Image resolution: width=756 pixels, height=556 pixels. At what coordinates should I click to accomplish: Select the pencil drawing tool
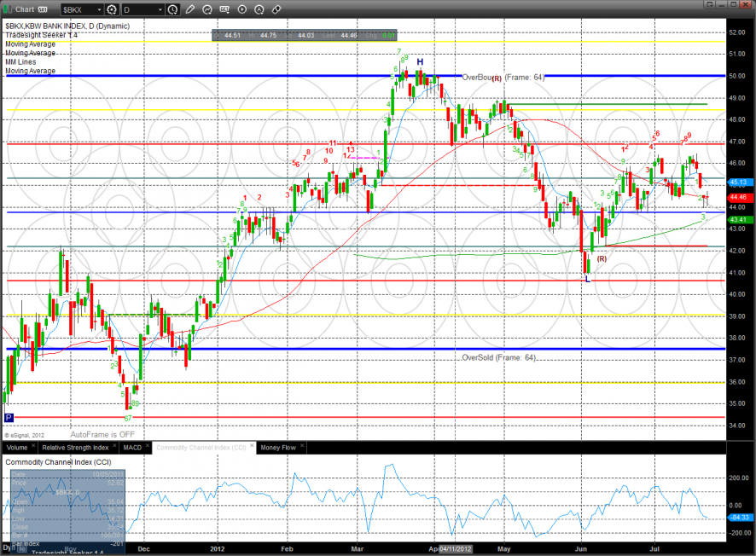(190, 9)
